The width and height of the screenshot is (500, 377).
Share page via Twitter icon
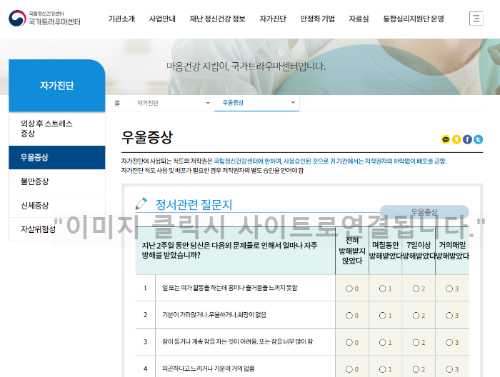478,139
